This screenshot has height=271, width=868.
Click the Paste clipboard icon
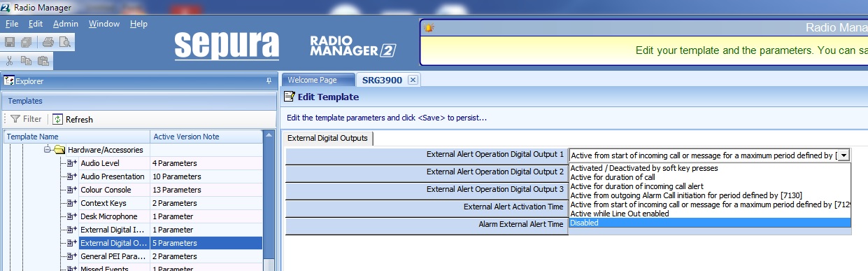click(x=43, y=60)
